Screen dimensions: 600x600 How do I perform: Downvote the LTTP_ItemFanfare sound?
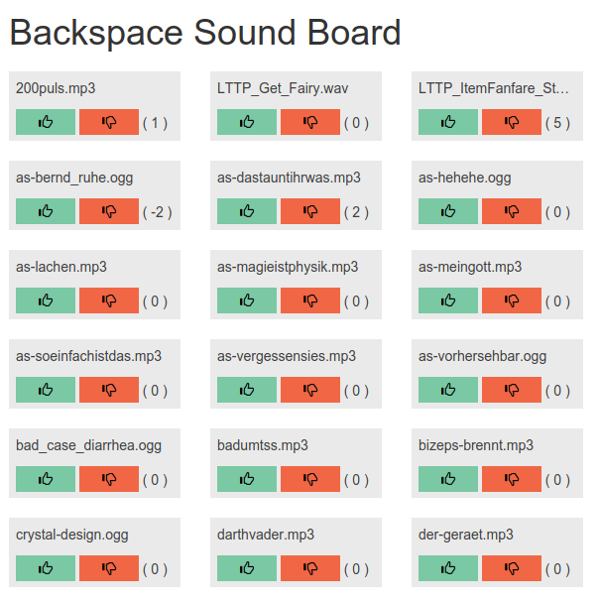tap(512, 122)
